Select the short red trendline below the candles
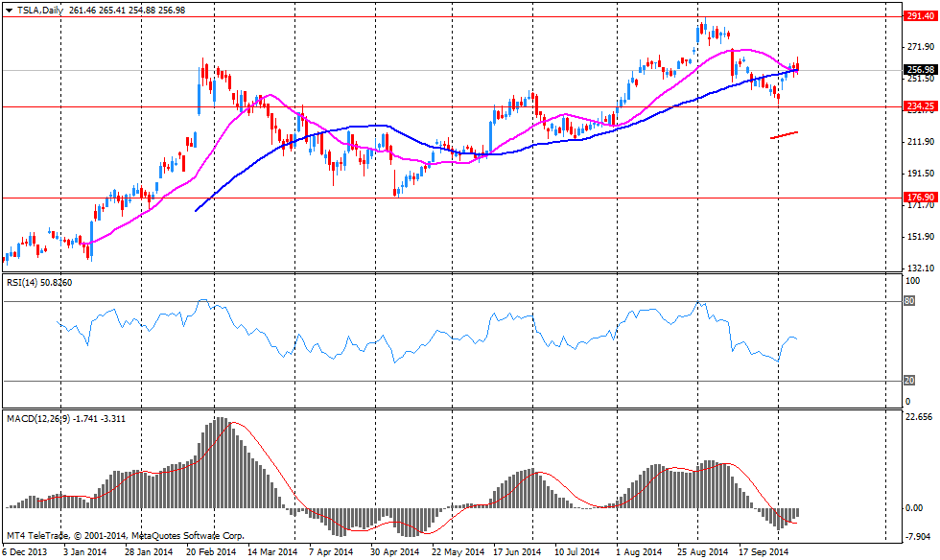Screen dimensions: 940x560 [785, 135]
